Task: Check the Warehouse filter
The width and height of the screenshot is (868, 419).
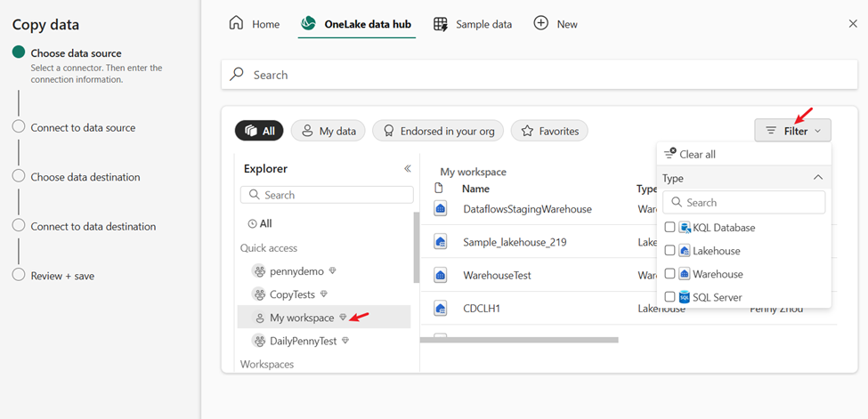Action: (669, 274)
